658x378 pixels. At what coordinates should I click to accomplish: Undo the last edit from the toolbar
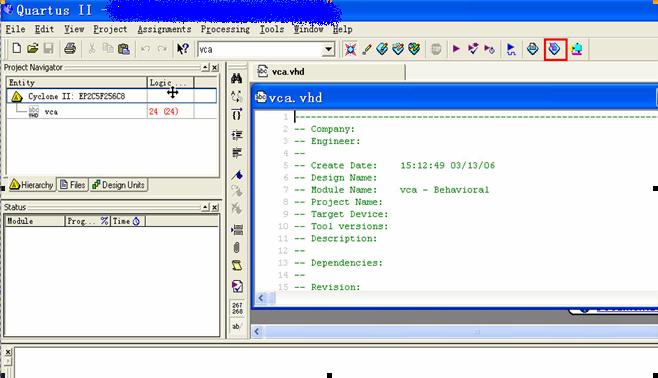(146, 49)
